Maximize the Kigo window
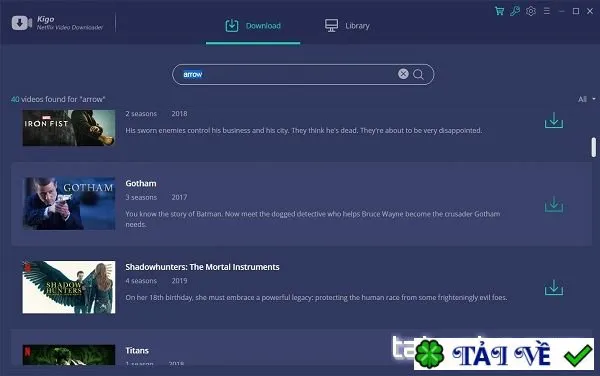 (576, 11)
